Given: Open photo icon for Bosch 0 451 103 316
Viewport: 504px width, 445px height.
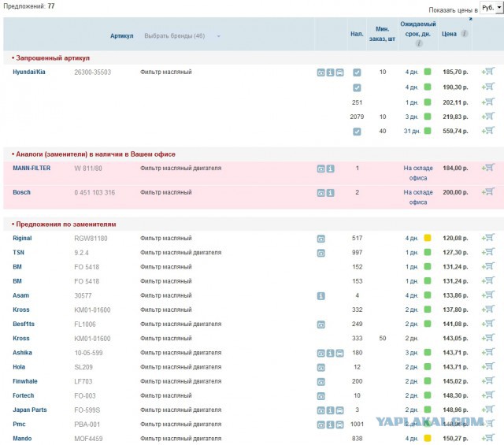Looking at the screenshot, I should pos(321,192).
